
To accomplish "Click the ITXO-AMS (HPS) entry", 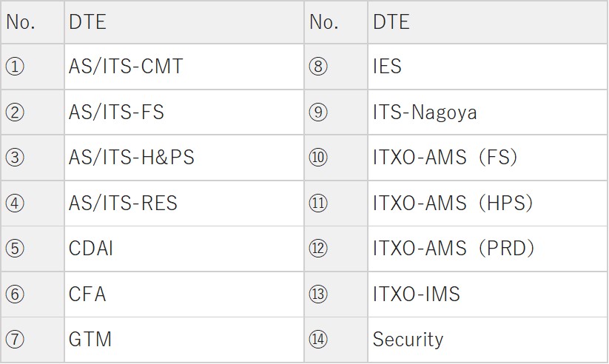I will pos(453,203).
